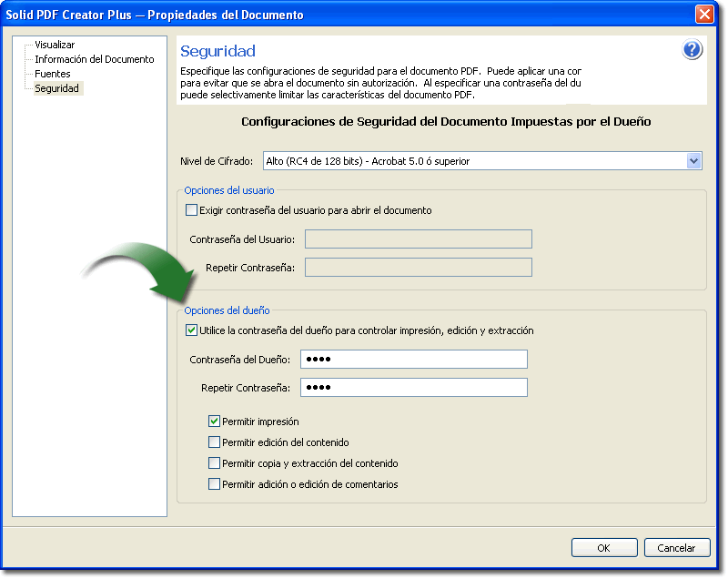Image resolution: width=728 pixels, height=579 pixels.
Task: Enable Permitir edición del contenido
Action: tap(214, 442)
